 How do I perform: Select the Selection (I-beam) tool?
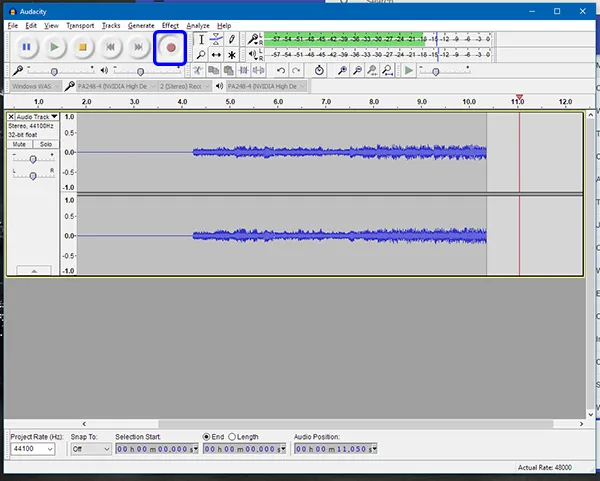coord(201,39)
